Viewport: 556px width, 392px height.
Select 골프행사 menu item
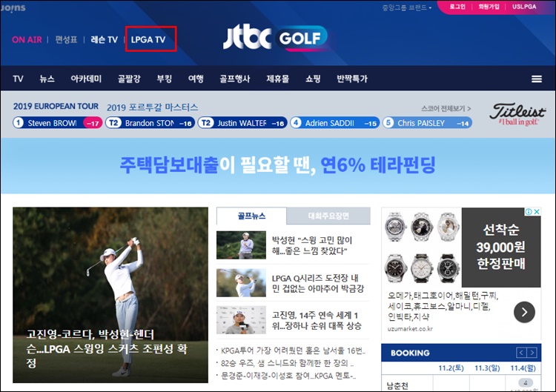point(235,79)
